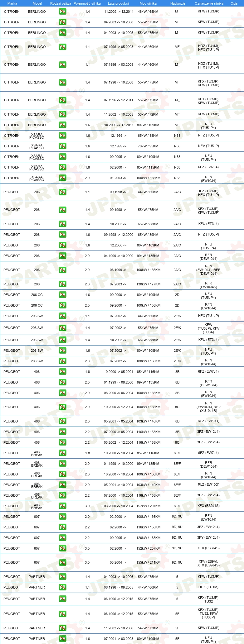Click the petrol icon in the Peugeot 206 65kW / 89KM row
Image resolution: width=244 pixels, height=644 pixels.
[62, 235]
